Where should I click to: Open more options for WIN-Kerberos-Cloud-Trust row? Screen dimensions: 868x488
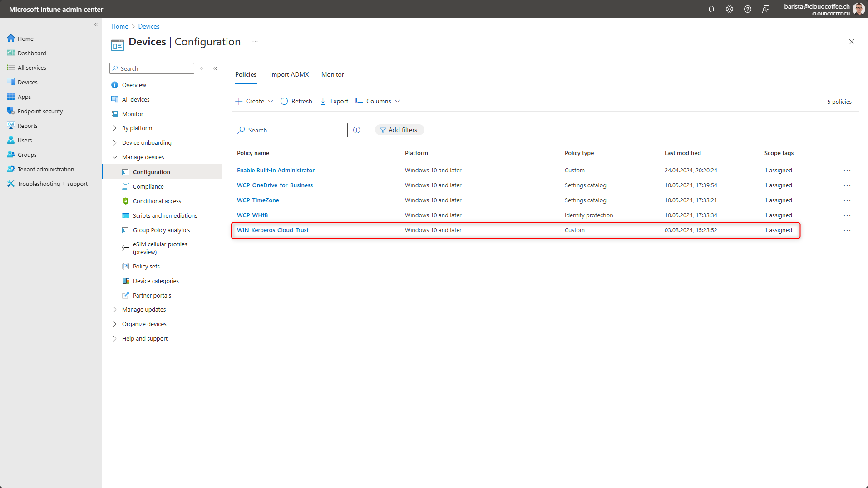[847, 230]
